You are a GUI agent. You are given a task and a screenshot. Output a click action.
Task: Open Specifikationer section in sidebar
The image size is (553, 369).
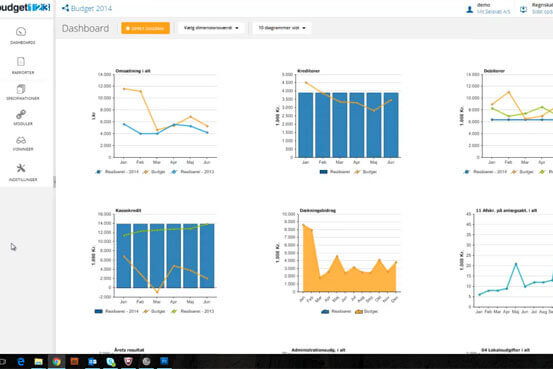(22, 92)
